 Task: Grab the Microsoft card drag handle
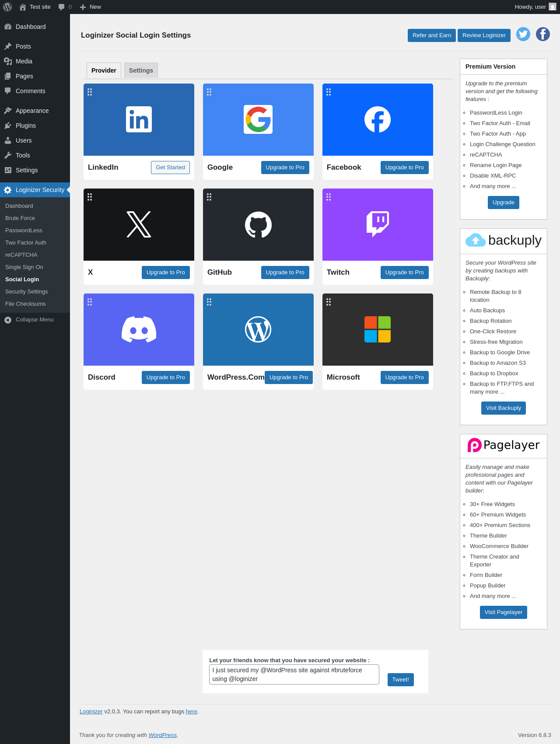point(329,302)
